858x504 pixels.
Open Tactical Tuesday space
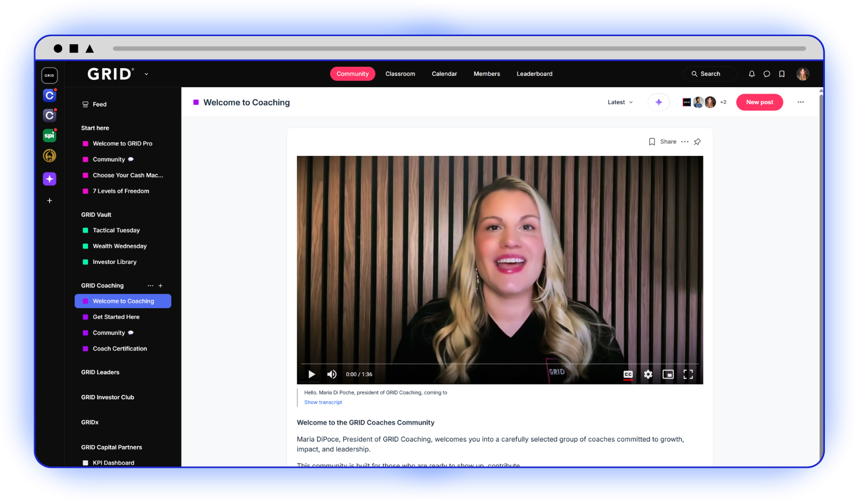point(123,230)
